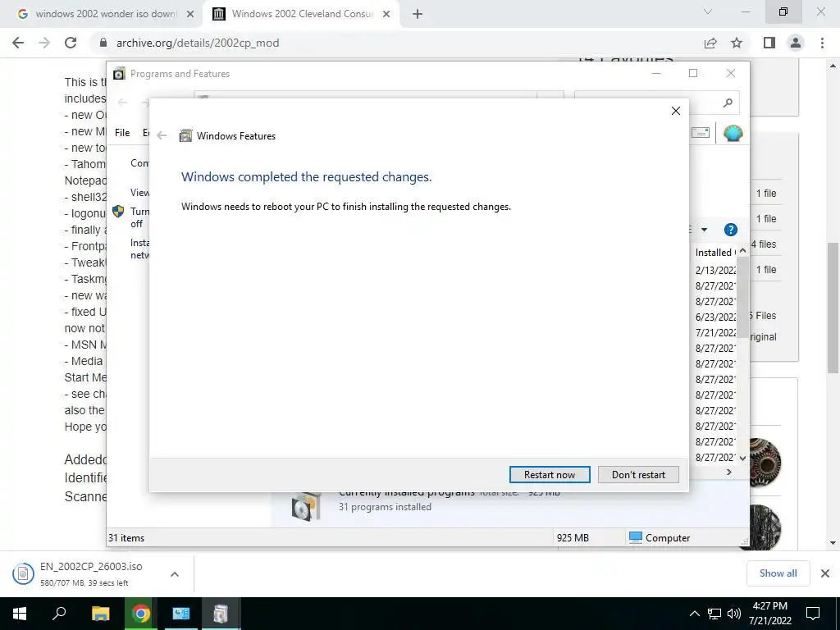Click volume tray icon
840x630 pixels.
734,614
